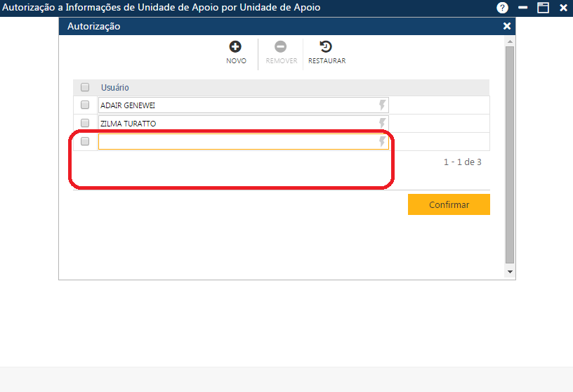Close the Autorização dialog with X

(x=507, y=26)
